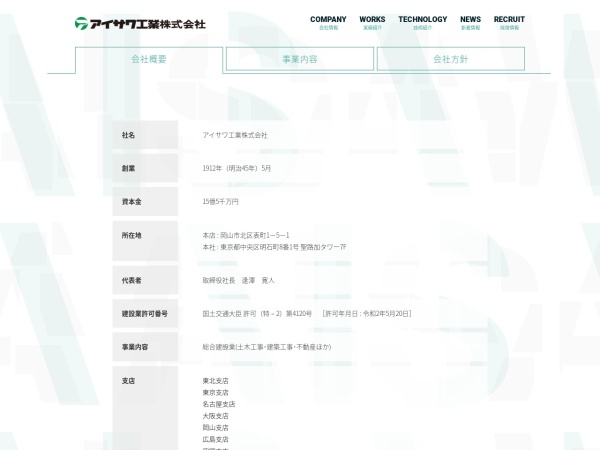Click 東京支店 in the branch list
The width and height of the screenshot is (600, 450).
coord(215,393)
